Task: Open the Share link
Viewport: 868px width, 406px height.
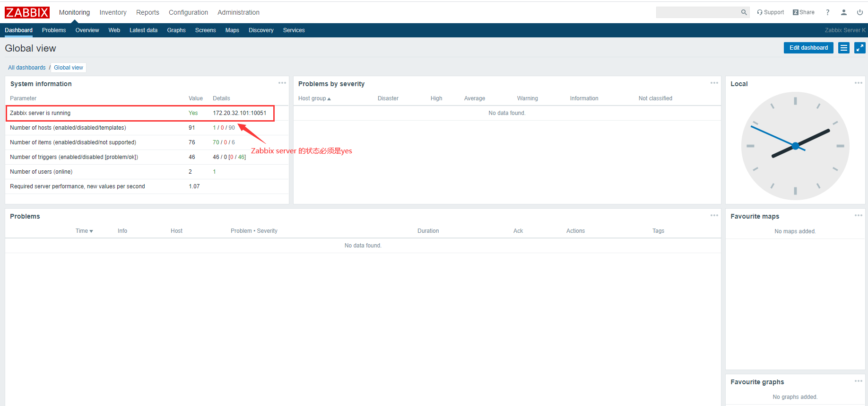Action: (x=804, y=12)
